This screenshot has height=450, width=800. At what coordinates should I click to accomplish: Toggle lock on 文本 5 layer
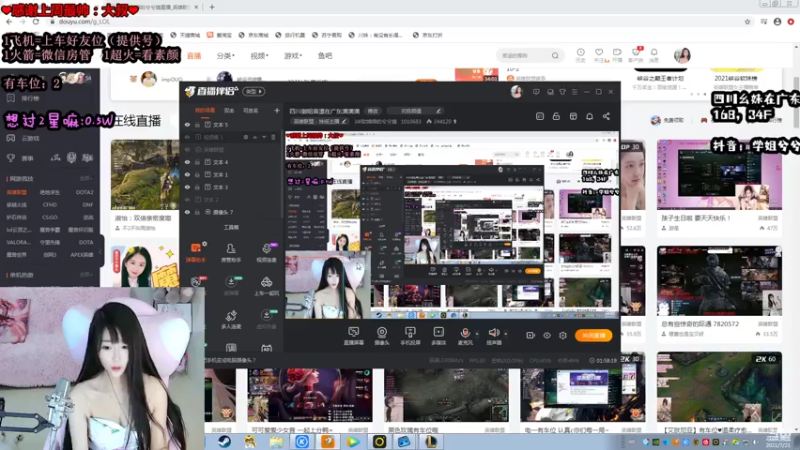click(197, 124)
